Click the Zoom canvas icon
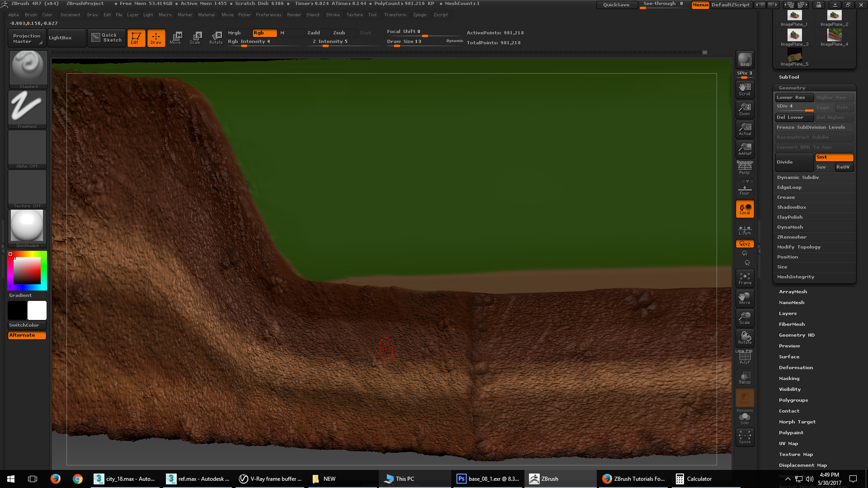Screen dimensions: 868x488 (745, 109)
